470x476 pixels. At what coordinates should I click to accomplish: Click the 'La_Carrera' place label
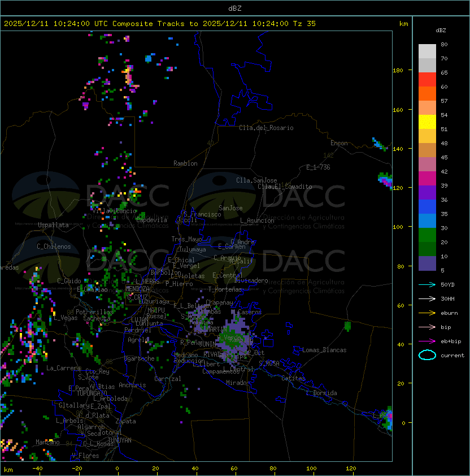pyautogui.click(x=63, y=368)
